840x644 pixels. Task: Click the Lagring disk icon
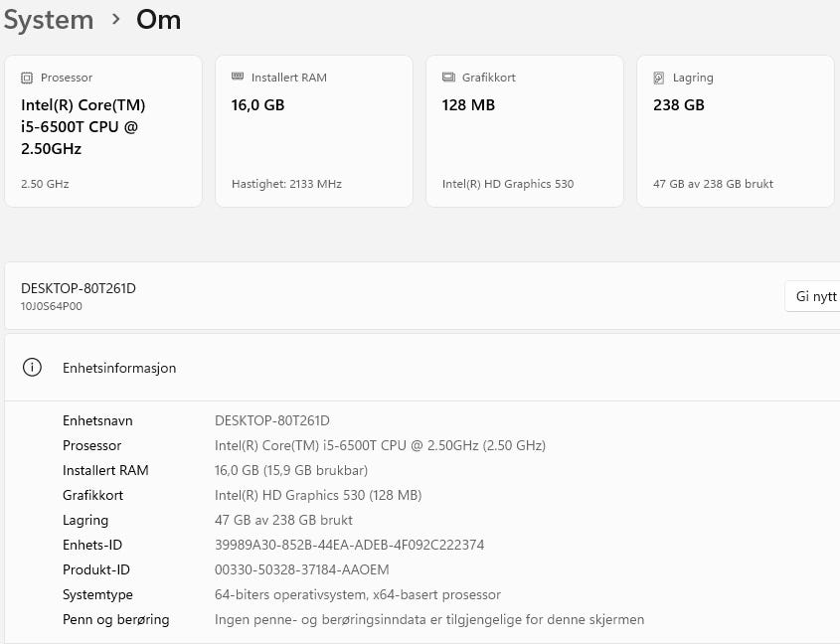[659, 78]
